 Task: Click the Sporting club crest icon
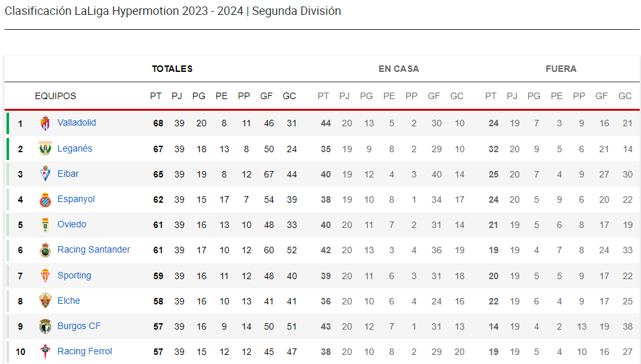[x=45, y=276]
